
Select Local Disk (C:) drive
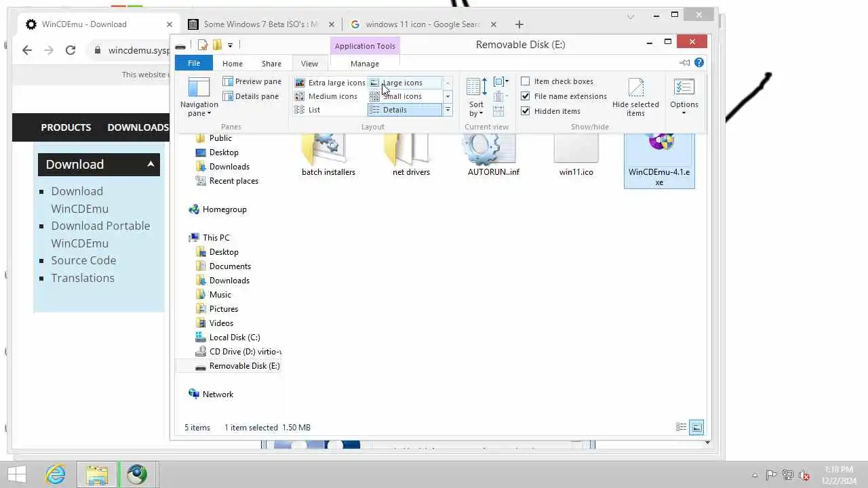pyautogui.click(x=235, y=338)
